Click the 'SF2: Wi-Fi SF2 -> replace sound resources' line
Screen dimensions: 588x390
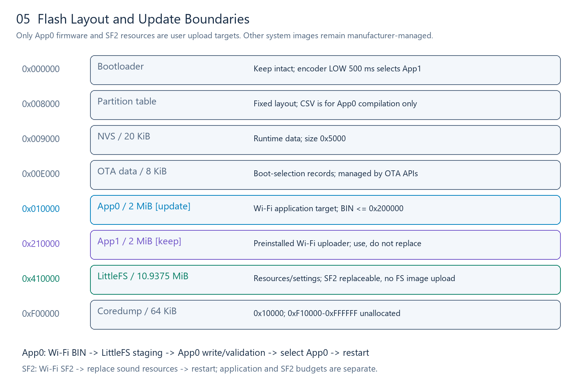(200, 369)
